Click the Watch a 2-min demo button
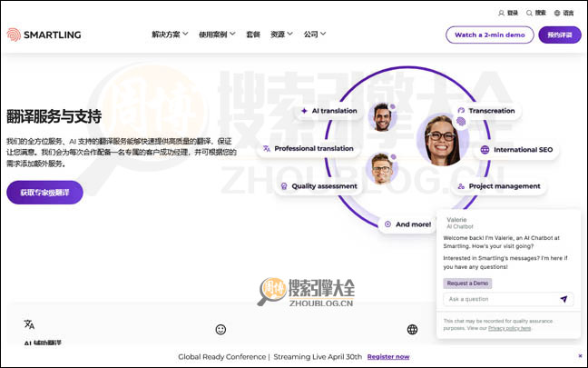 click(x=490, y=35)
